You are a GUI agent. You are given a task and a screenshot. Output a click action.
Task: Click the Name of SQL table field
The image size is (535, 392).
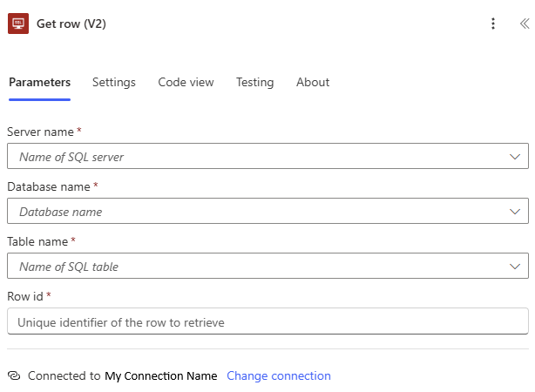[x=267, y=266]
